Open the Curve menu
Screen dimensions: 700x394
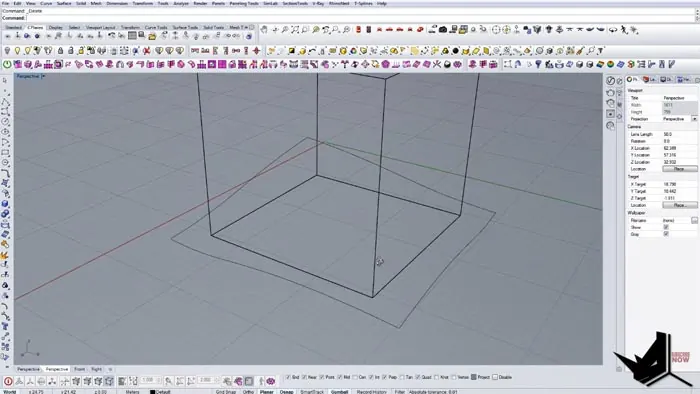pos(46,3)
